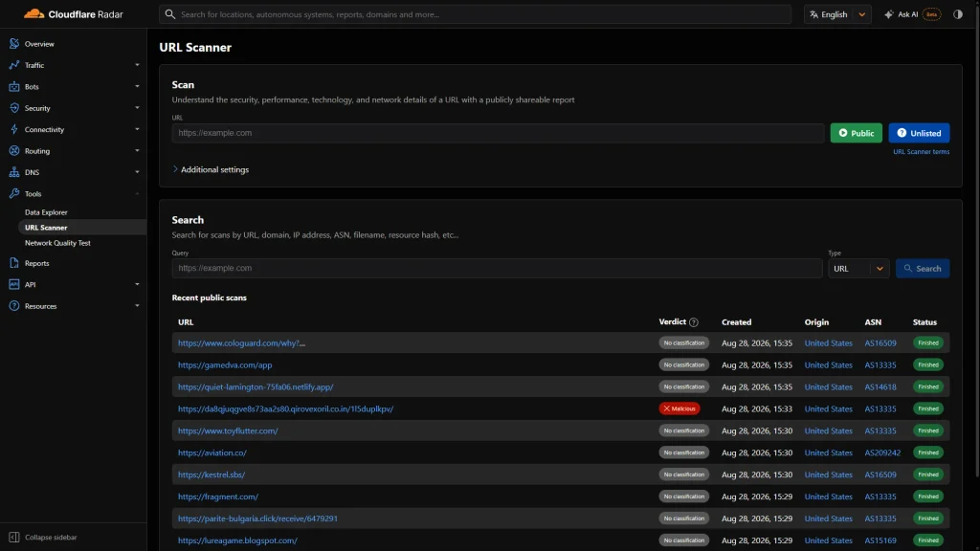Open the kestrel.sbs scan result
Screen dimensions: 980x551
pos(212,474)
